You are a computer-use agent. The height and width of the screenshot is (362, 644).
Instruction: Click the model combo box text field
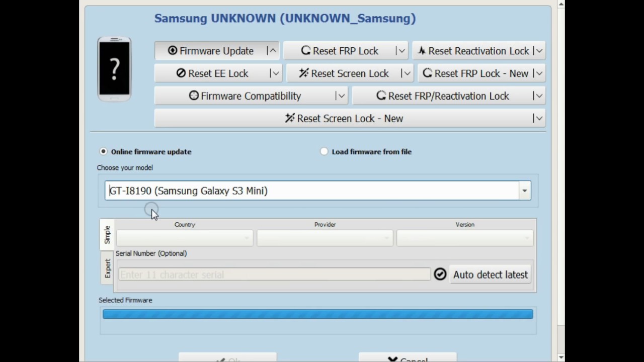312,191
